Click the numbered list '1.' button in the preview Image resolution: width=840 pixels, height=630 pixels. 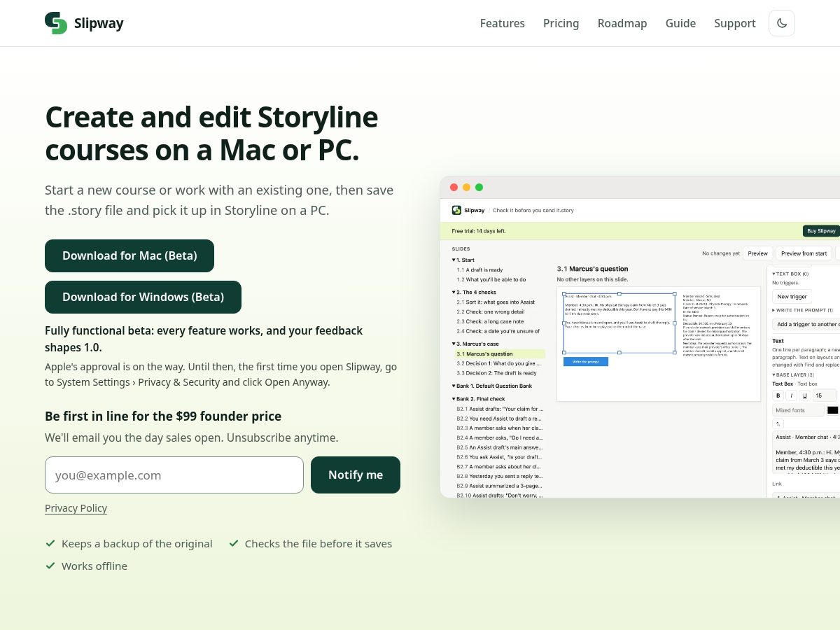pos(778,423)
